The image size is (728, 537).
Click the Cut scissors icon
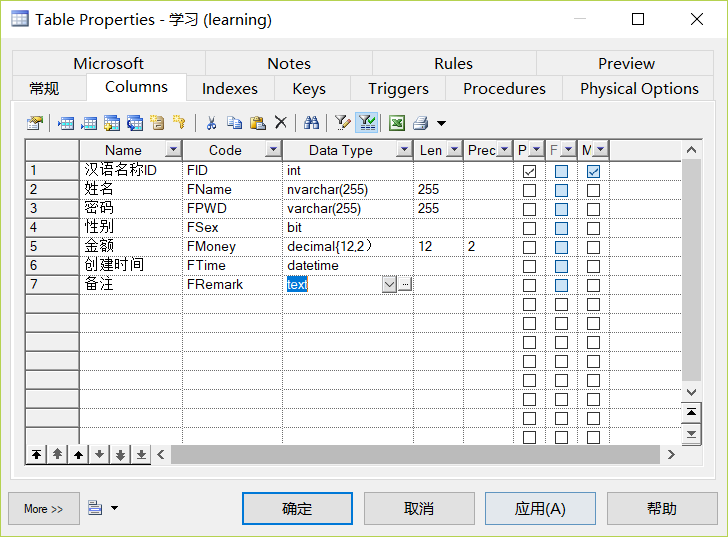[x=211, y=123]
